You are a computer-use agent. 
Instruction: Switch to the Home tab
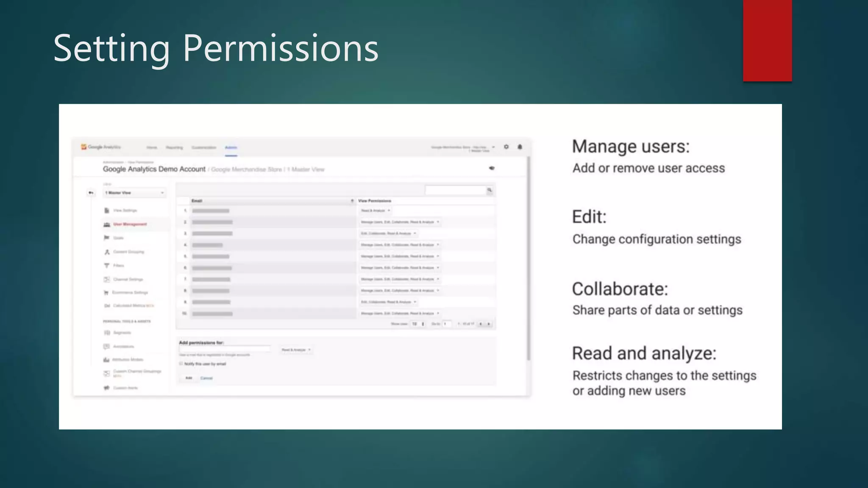coord(152,147)
